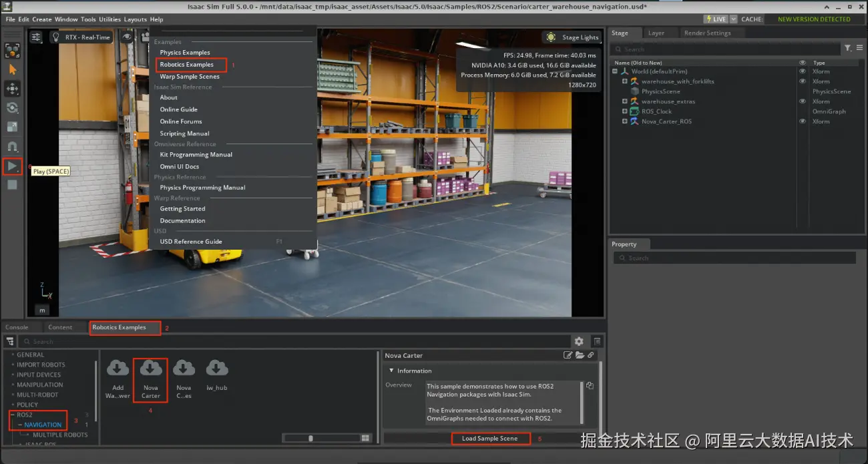The height and width of the screenshot is (464, 868).
Task: Click the Stop simulation button
Action: [x=12, y=185]
